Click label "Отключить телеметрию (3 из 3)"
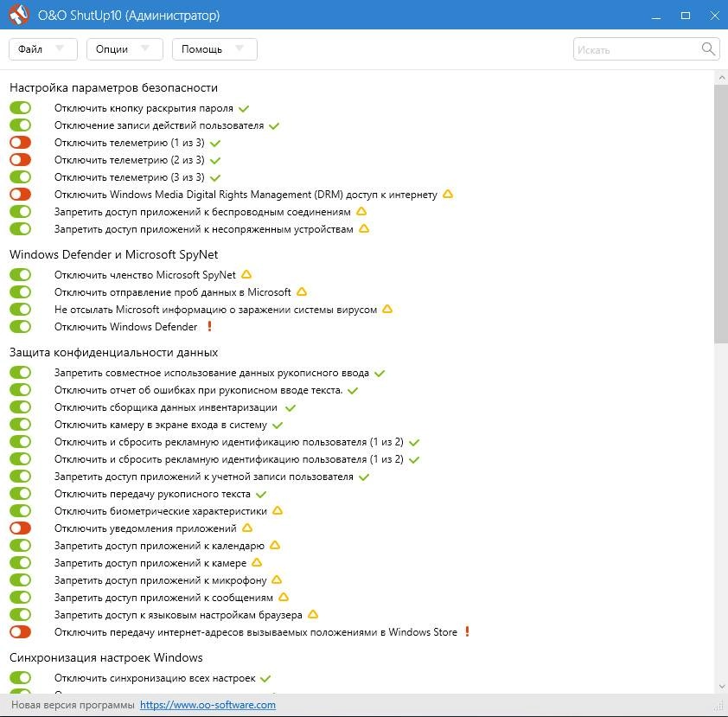This screenshot has width=728, height=717. [129, 177]
